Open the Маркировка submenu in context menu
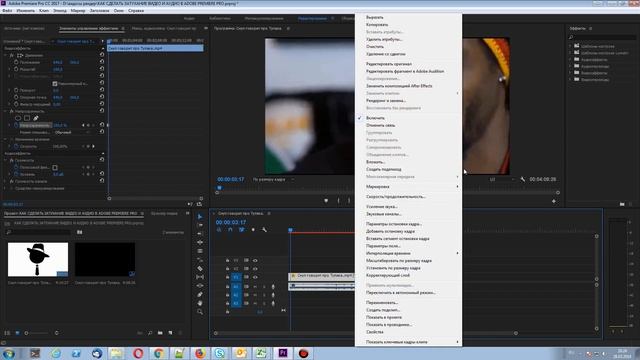This screenshot has width=640, height=360. click(408, 187)
